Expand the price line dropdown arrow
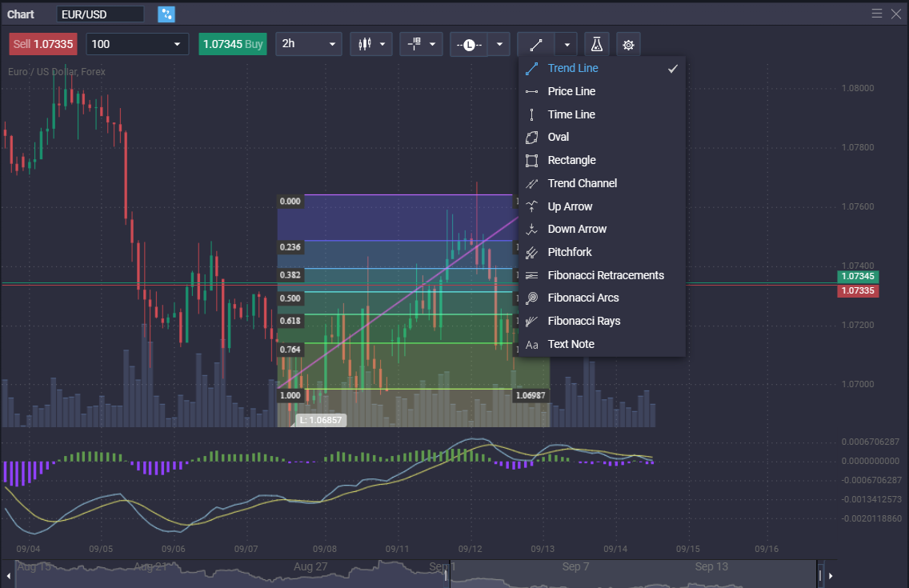Viewport: 909px width, 588px height. [x=499, y=45]
